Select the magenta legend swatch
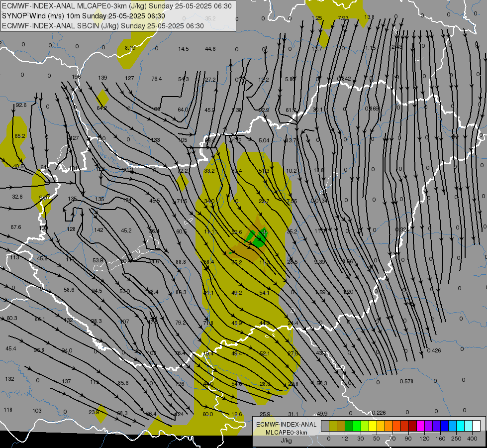Screen dimensions: 487x448 [x=420, y=426]
